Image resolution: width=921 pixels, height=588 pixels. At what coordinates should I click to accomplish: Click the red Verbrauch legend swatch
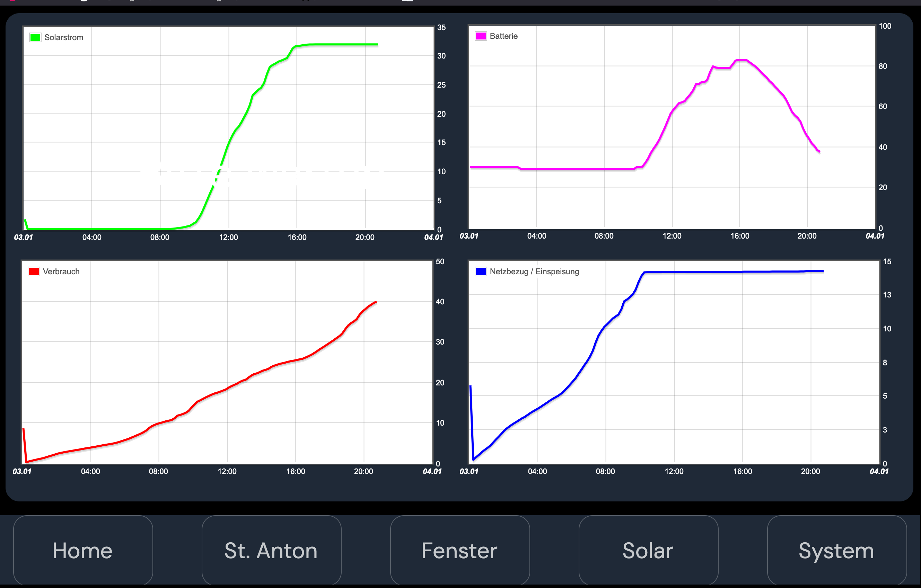[x=34, y=271]
